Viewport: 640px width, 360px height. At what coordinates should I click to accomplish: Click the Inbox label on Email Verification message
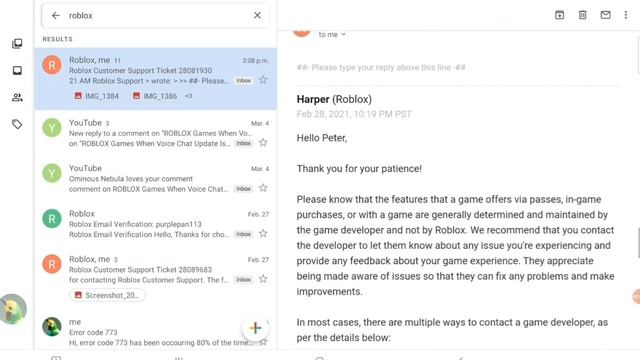244,234
